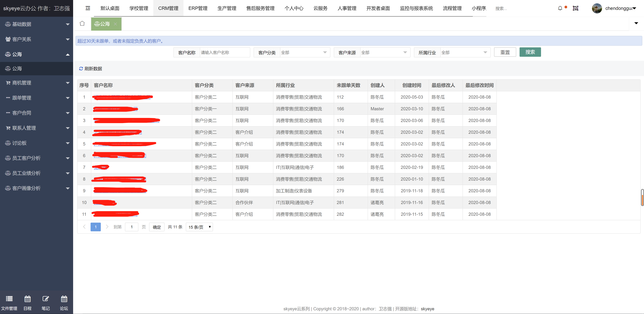The width and height of the screenshot is (644, 314).
Task: Open the File Management (文件管理) icon
Action: (9, 299)
